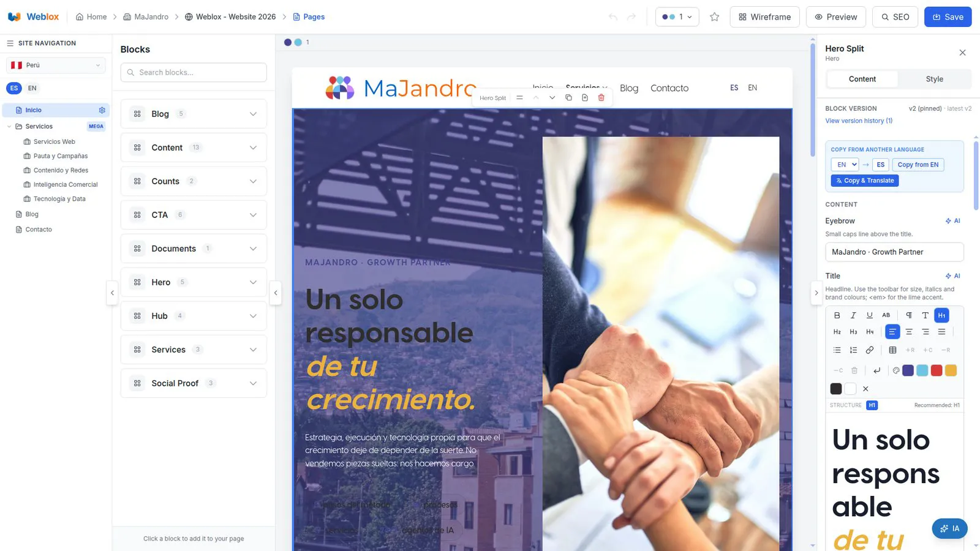Screen dimensions: 980x551
Task: Go to Pages in the breadcrumb
Action: (309, 17)
